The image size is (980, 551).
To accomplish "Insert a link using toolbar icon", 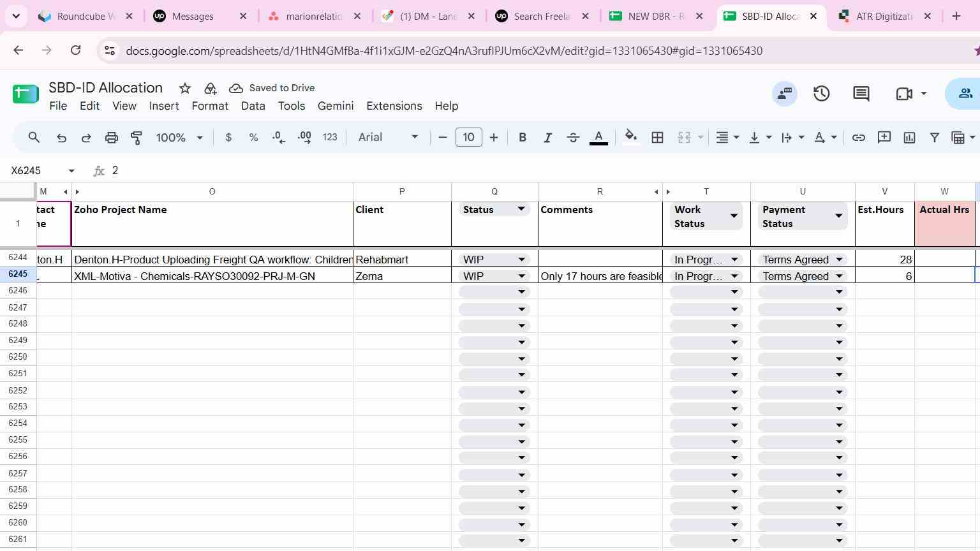I will (859, 138).
